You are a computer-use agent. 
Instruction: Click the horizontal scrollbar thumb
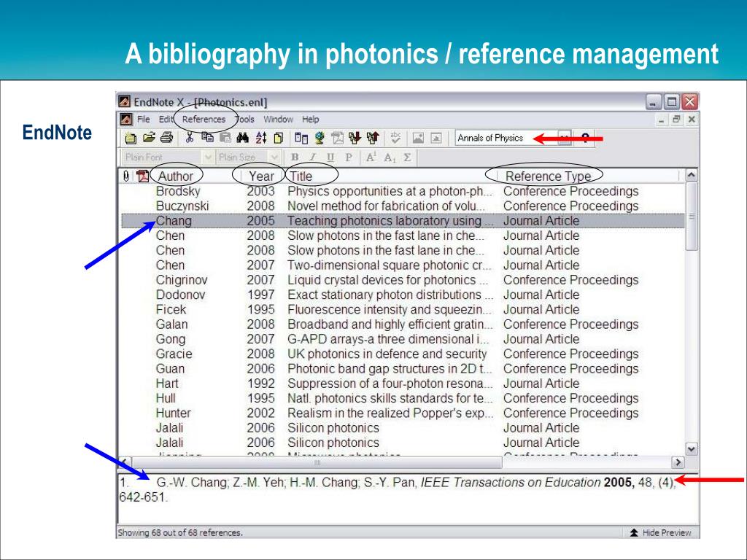317,462
